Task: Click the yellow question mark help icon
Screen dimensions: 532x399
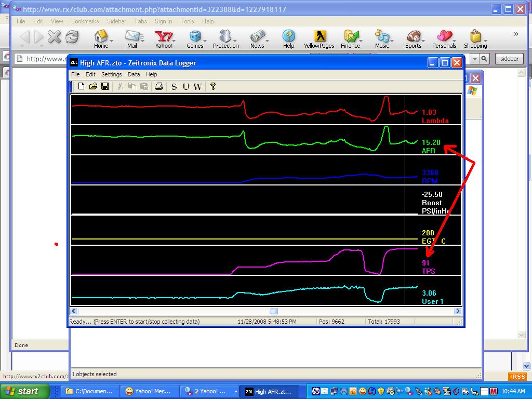Action: (x=213, y=86)
